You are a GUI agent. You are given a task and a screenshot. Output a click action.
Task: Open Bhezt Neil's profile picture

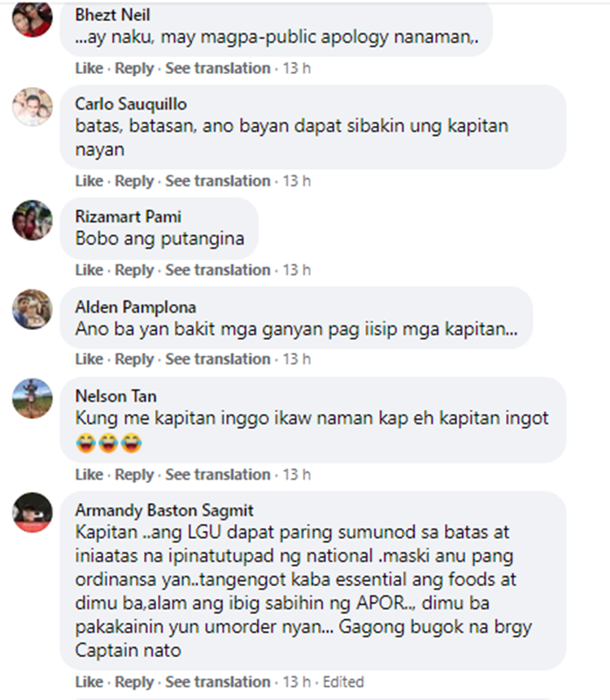pyautogui.click(x=33, y=18)
